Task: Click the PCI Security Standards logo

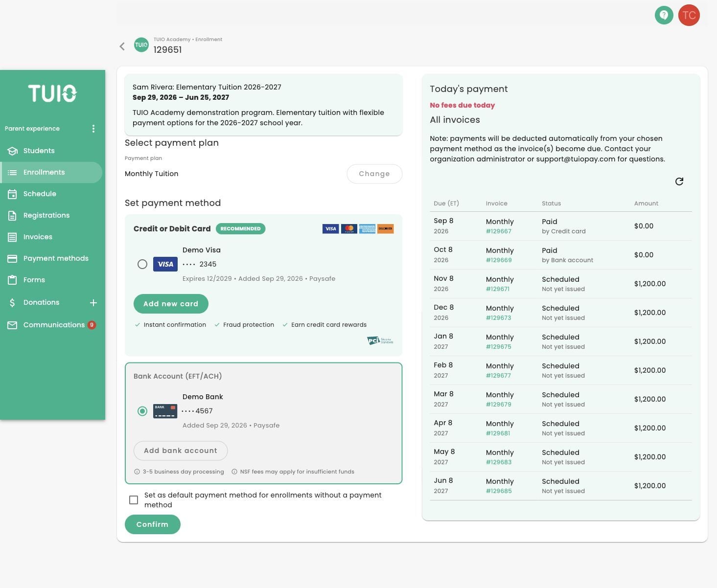Action: (380, 340)
